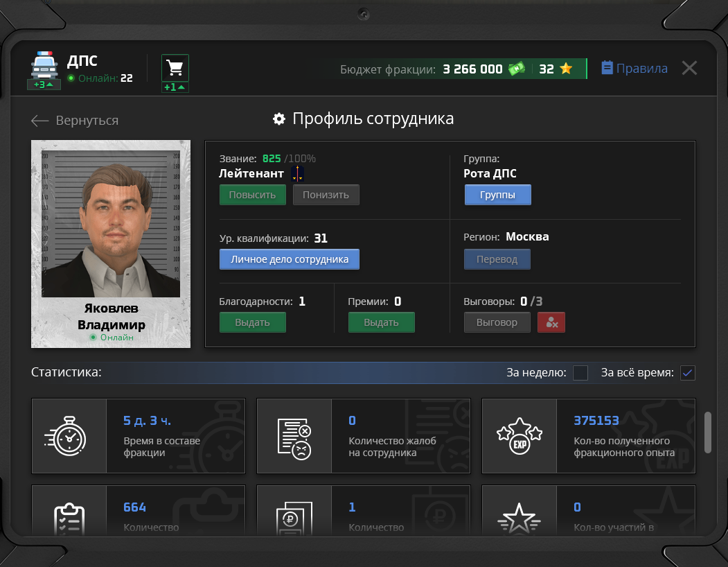Image resolution: width=728 pixels, height=567 pixels.
Task: Click the Онлайн: 22 counter
Action: click(x=100, y=78)
